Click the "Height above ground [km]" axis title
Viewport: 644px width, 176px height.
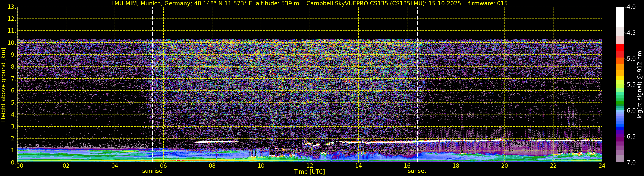[x=3, y=85]
